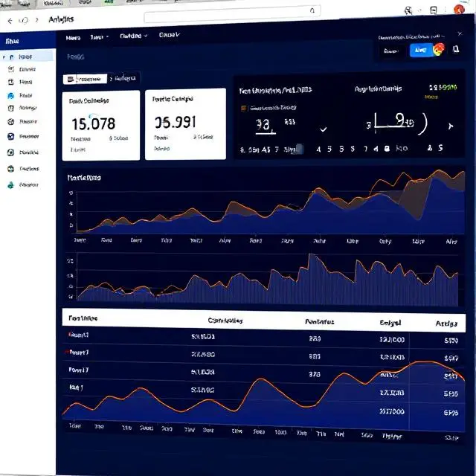Image resolution: width=476 pixels, height=476 pixels.
Task: Select the highlighted first item in the left sidebar
Action: tap(27, 56)
